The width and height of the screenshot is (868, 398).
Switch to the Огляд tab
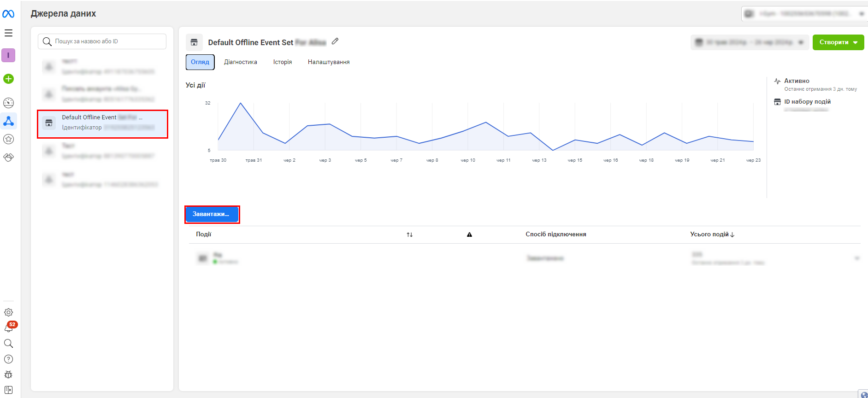coord(200,62)
